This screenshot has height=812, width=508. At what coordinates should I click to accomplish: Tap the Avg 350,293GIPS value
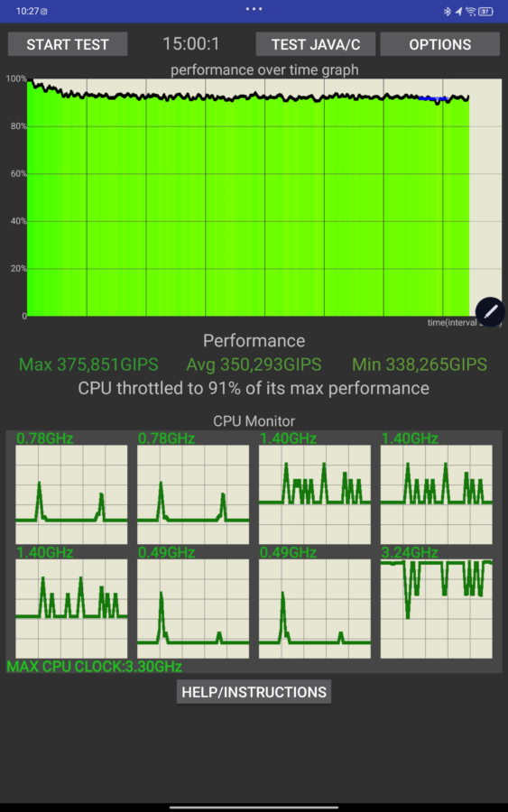[254, 364]
